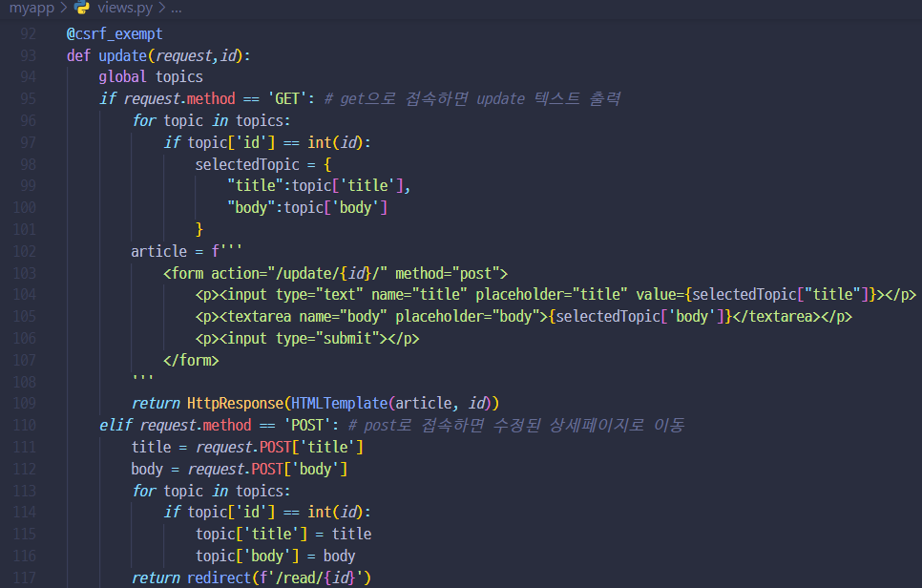The width and height of the screenshot is (922, 588).
Task: Click the input type="text" line 104
Action: click(x=555, y=295)
